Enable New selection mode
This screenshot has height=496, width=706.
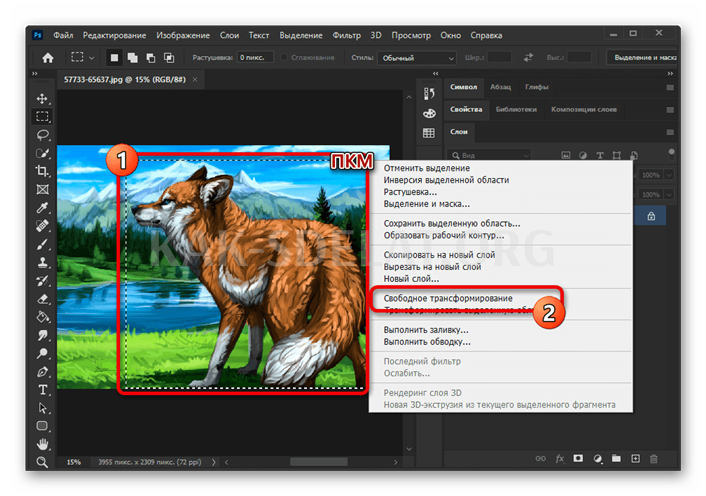click(114, 58)
